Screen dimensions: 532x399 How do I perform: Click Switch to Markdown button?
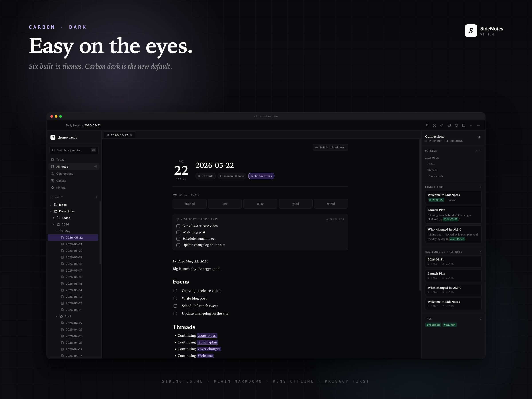330,147
